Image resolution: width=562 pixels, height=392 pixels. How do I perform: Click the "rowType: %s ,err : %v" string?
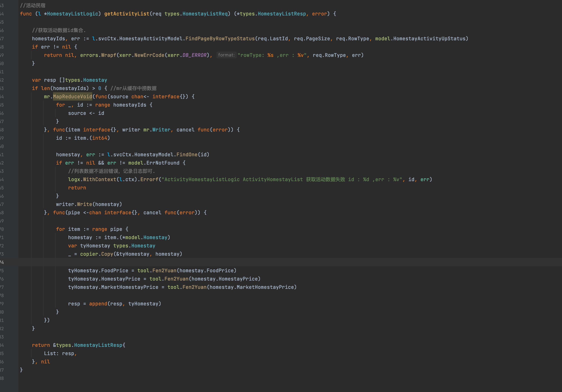(272, 55)
